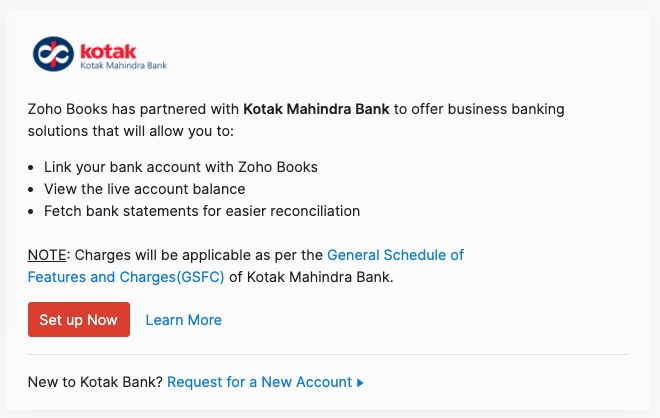Open the Learn More link
The height and width of the screenshot is (418, 660).
183,320
